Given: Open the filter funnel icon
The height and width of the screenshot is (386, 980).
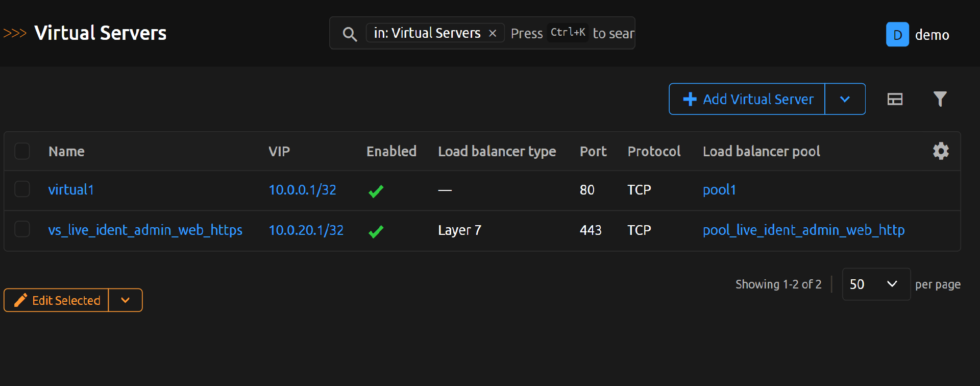Looking at the screenshot, I should coord(940,99).
